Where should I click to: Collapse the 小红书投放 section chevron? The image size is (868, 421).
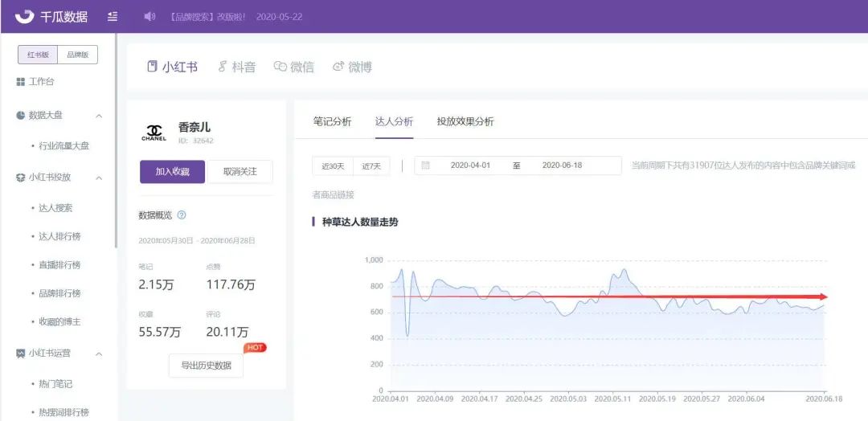coord(99,178)
